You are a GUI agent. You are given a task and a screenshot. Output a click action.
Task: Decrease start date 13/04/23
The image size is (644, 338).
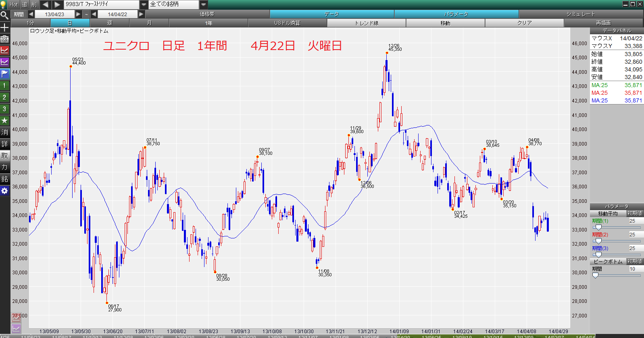tap(31, 14)
